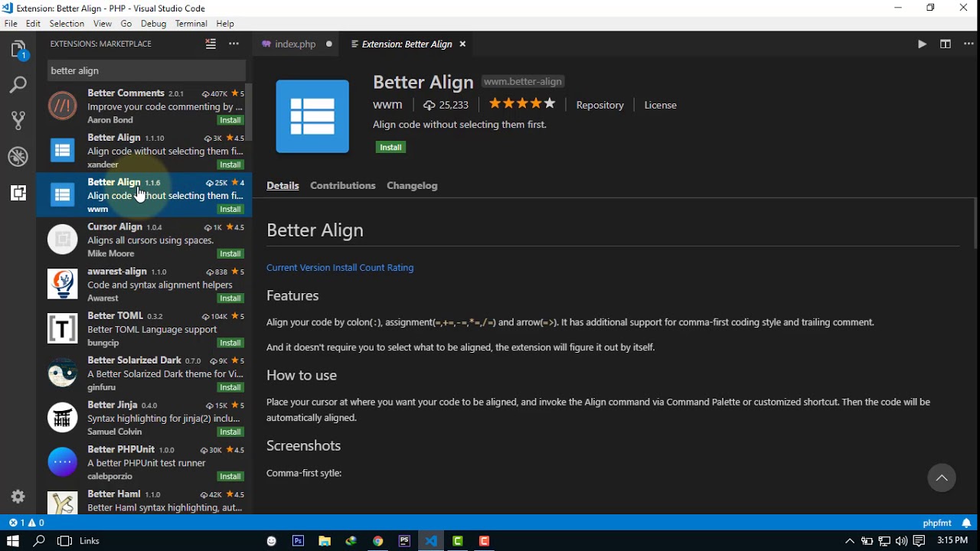The image size is (980, 551).
Task: Open File Explorer from the taskbar
Action: pos(325,541)
